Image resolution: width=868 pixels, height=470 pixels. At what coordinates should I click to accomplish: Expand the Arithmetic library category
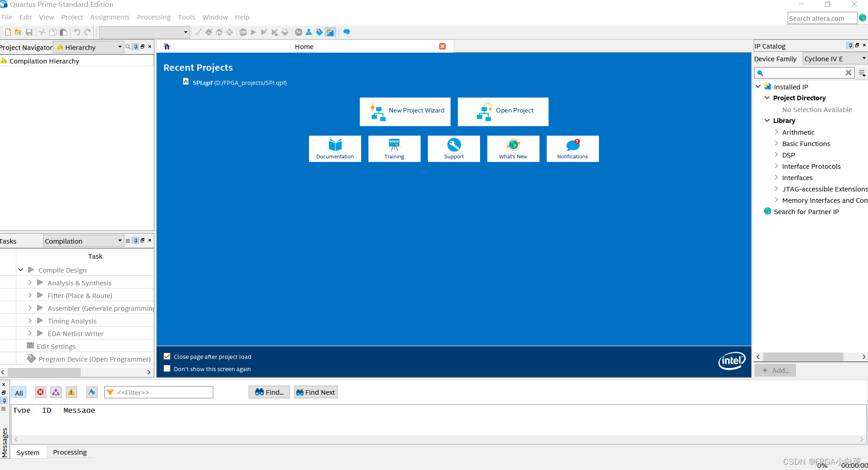776,132
